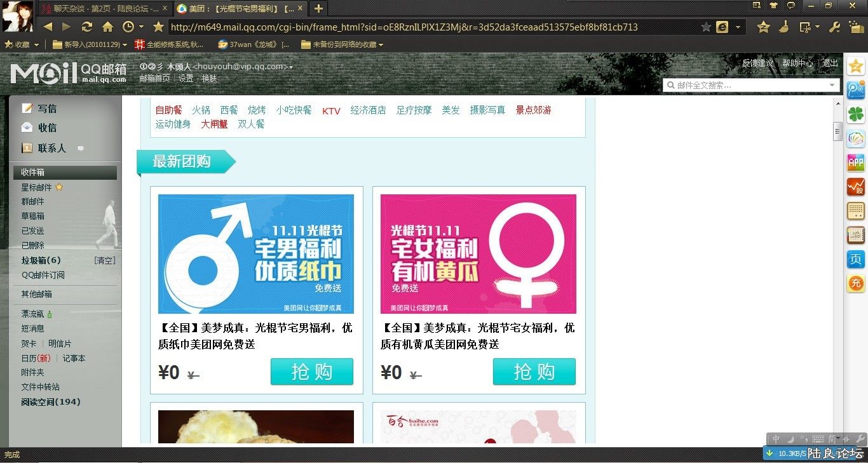Click the skin shirt icon in title bar
This screenshot has width=868, height=463.
click(x=773, y=6)
